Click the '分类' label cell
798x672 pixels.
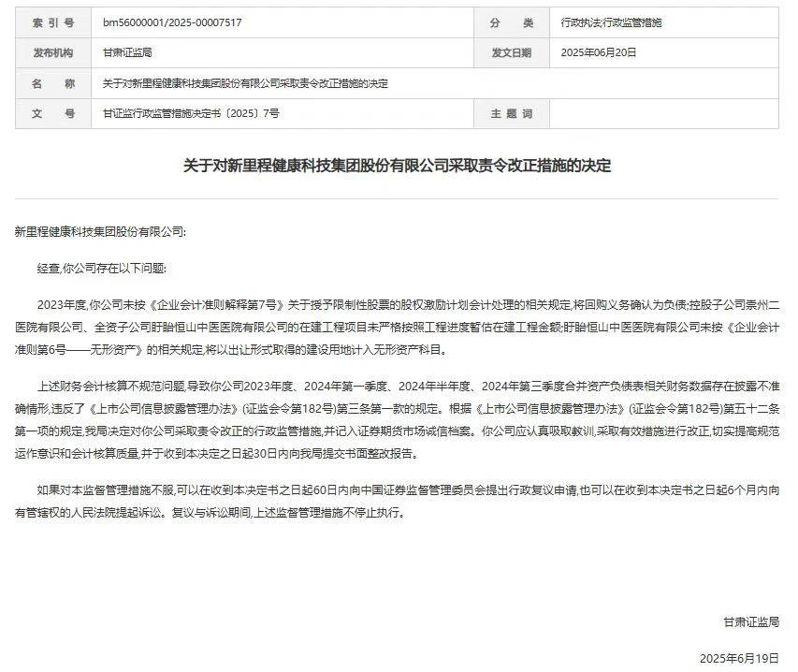point(512,22)
